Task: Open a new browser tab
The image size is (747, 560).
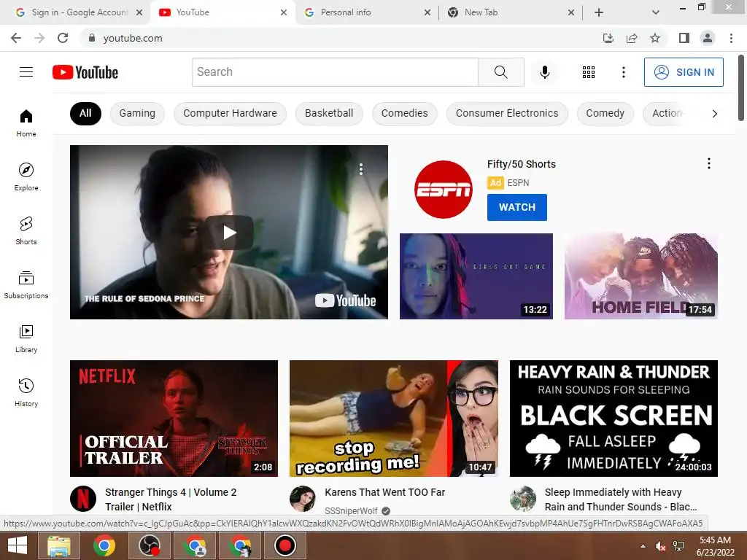Action: (x=599, y=12)
